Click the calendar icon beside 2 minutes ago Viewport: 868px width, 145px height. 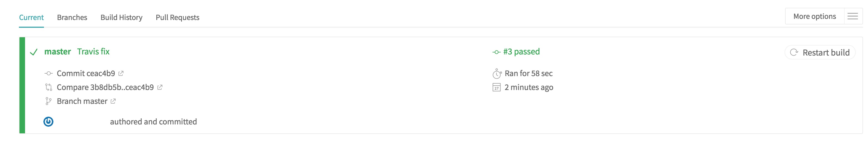pyautogui.click(x=496, y=87)
